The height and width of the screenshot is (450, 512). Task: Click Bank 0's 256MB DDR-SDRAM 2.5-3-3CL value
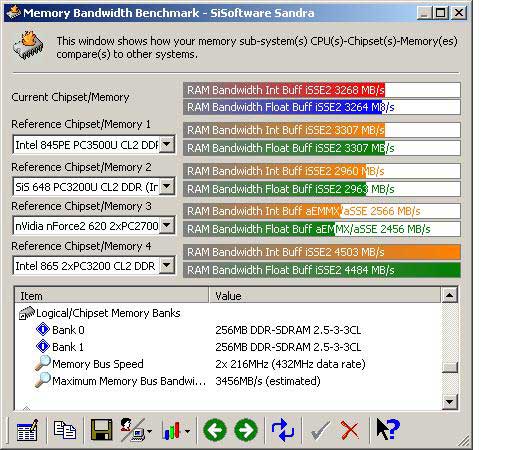click(x=288, y=330)
